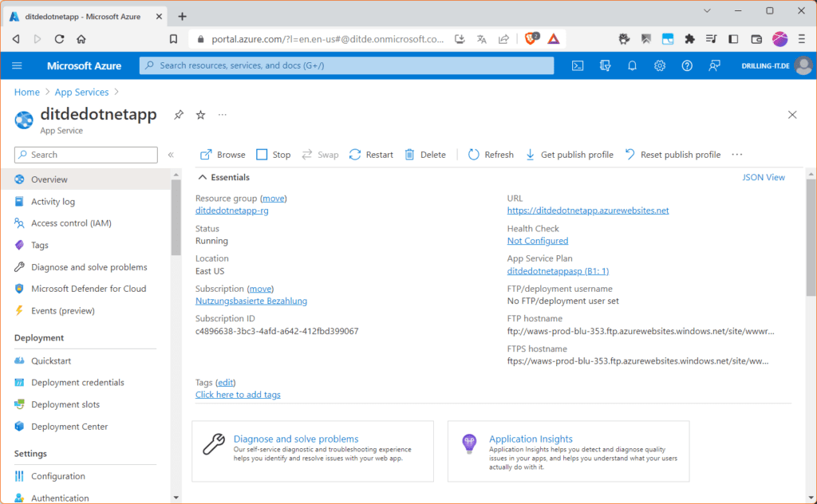
Task: Open portal settings gear
Action: click(660, 65)
